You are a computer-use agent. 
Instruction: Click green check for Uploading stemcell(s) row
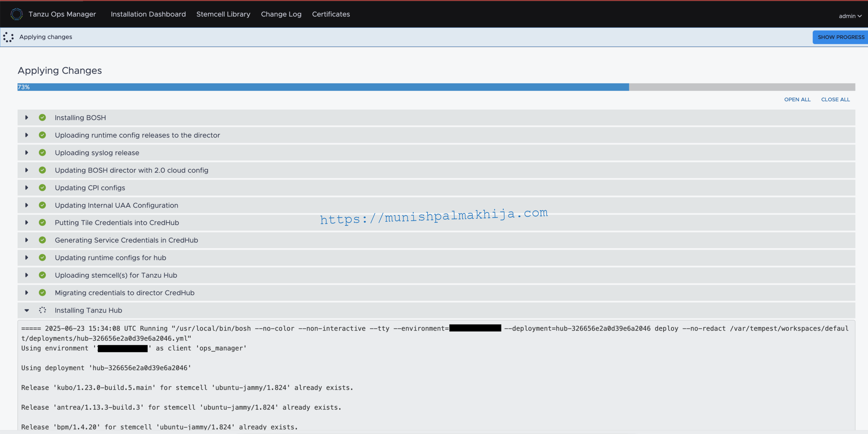click(42, 275)
